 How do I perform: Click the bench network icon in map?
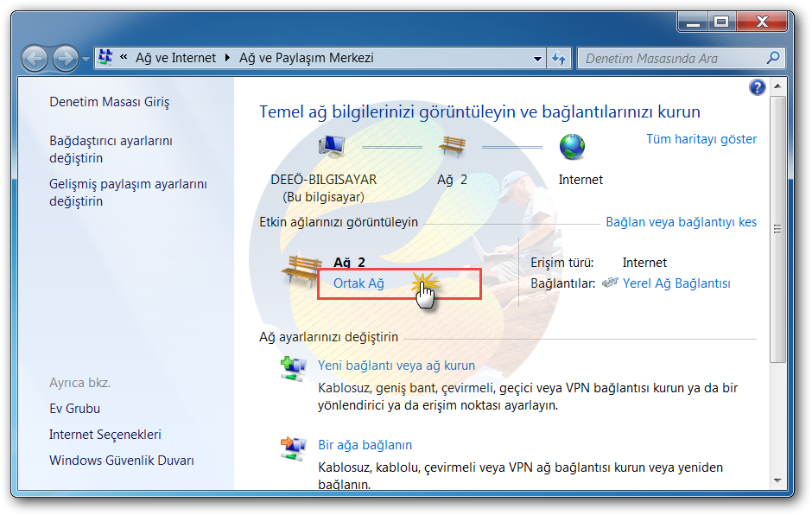click(x=452, y=146)
